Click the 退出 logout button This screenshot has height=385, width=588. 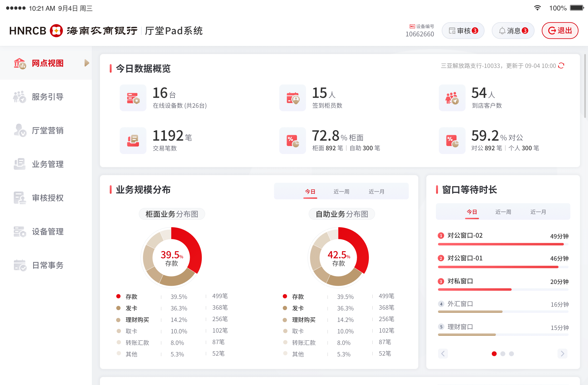click(x=560, y=30)
